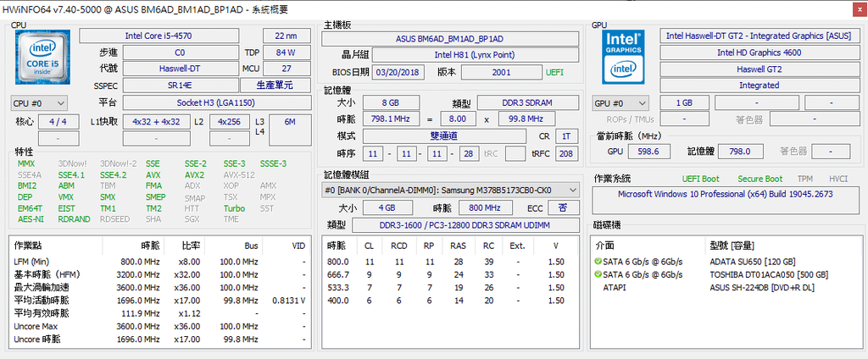Click the TOSHIBA DT01ACA050 [500 GB] entry
Viewport: 868px width, 359px height.
coord(769,274)
